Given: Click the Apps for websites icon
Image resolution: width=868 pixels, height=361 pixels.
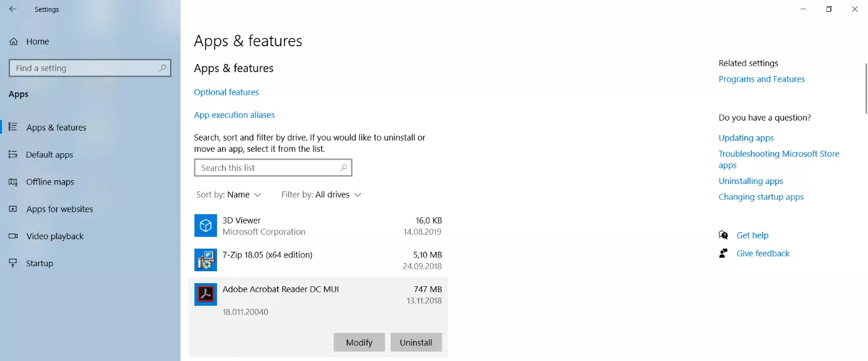Looking at the screenshot, I should (13, 209).
